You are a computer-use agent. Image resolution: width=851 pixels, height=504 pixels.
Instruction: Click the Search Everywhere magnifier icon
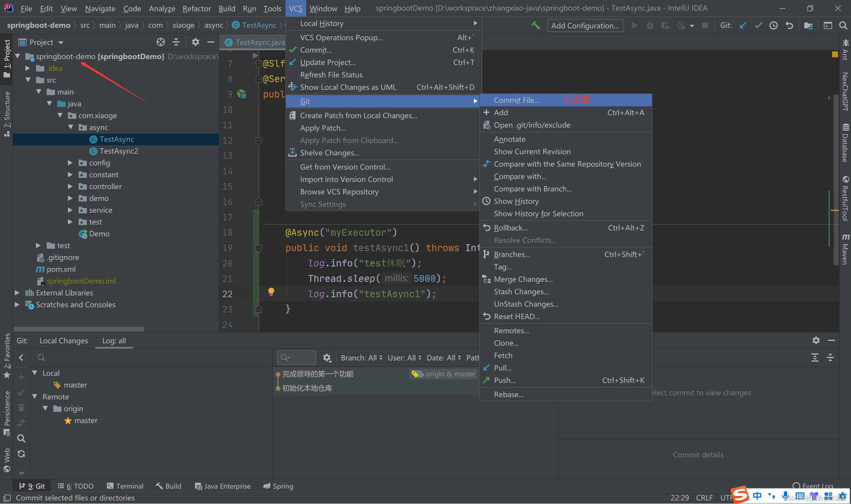[843, 25]
